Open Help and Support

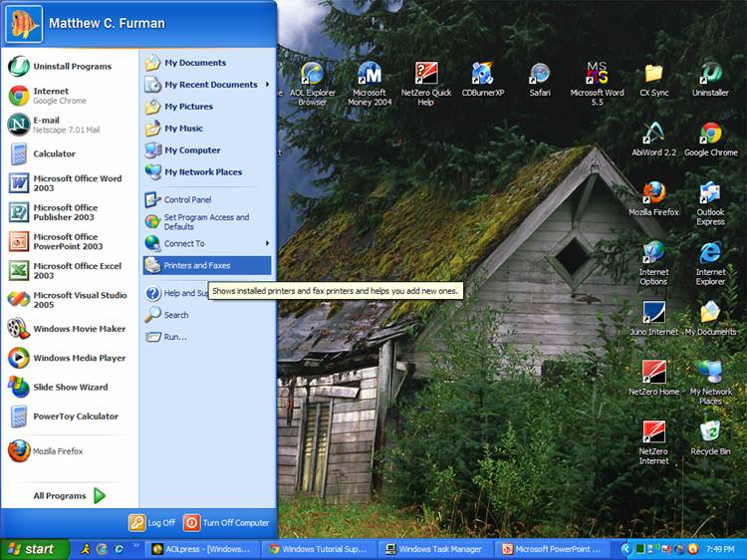[176, 293]
